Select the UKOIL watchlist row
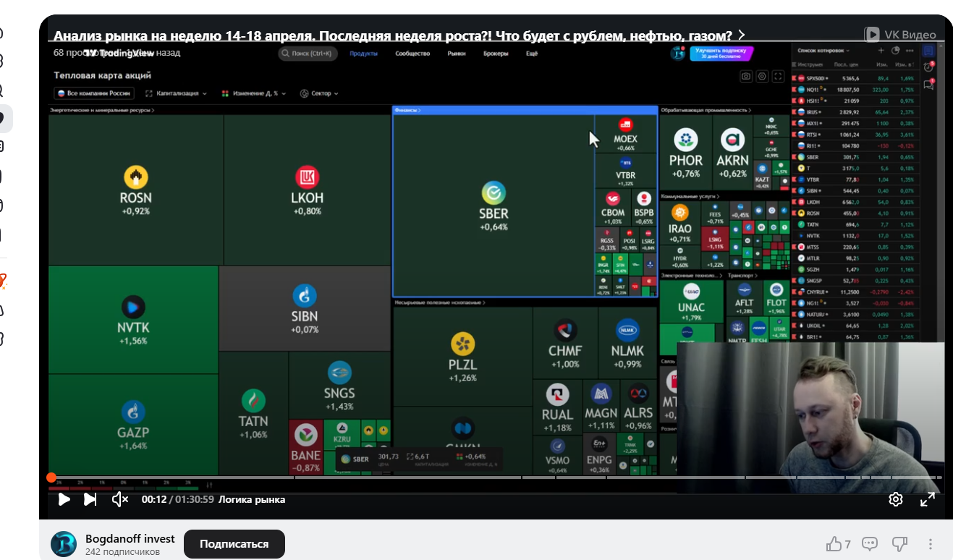Screen dimensions: 953x560 coord(856,326)
